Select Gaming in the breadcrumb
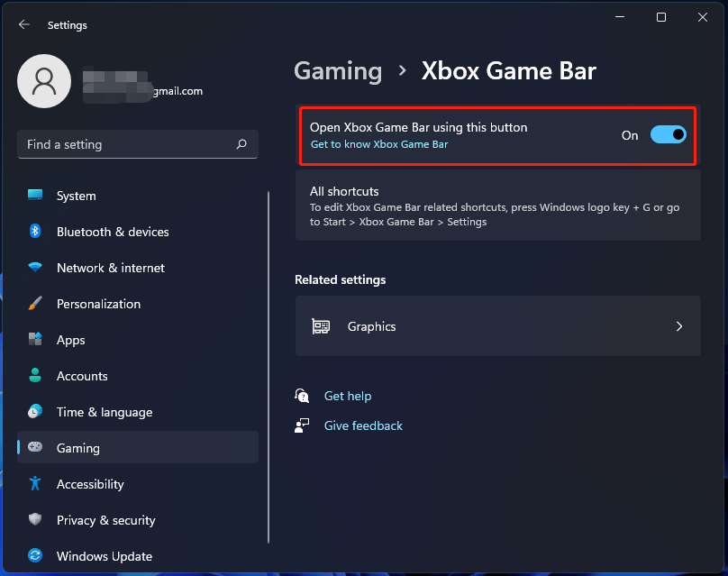728x576 pixels. tap(338, 70)
